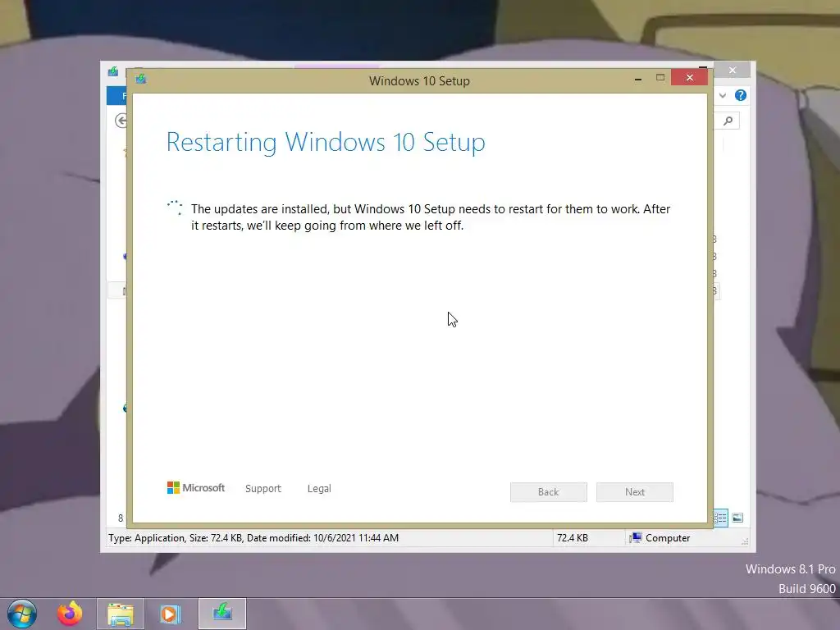840x630 pixels.
Task: Click the Computer icon in status bar
Action: pyautogui.click(x=636, y=537)
